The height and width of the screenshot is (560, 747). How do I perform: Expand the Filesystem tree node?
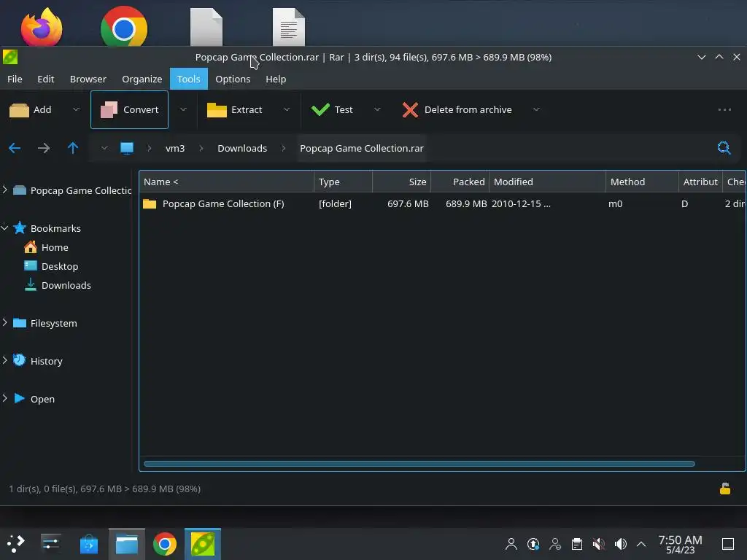point(5,322)
